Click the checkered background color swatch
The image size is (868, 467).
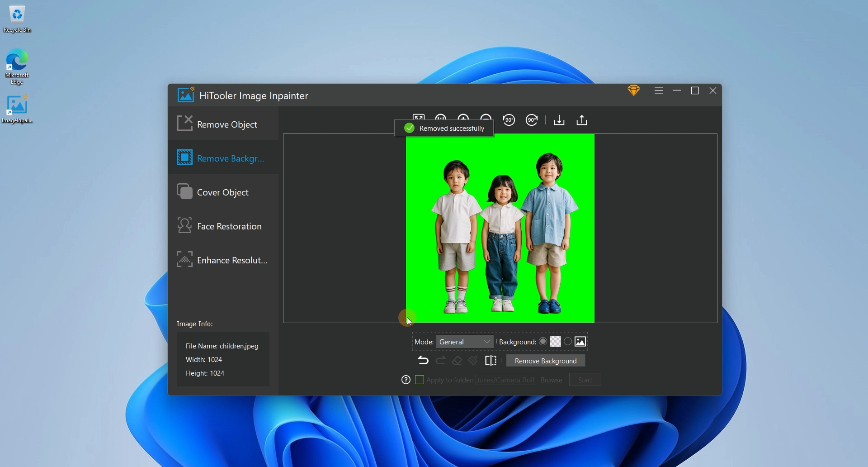pyautogui.click(x=555, y=342)
